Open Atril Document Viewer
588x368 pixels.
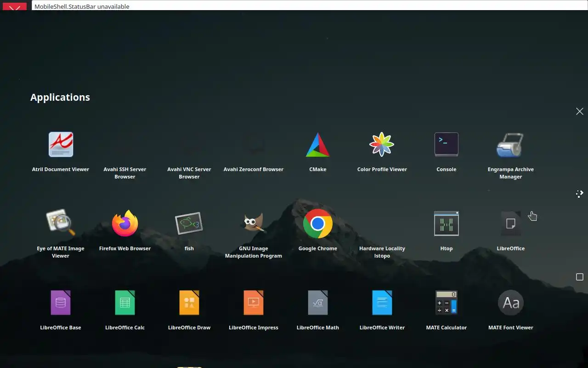point(61,144)
